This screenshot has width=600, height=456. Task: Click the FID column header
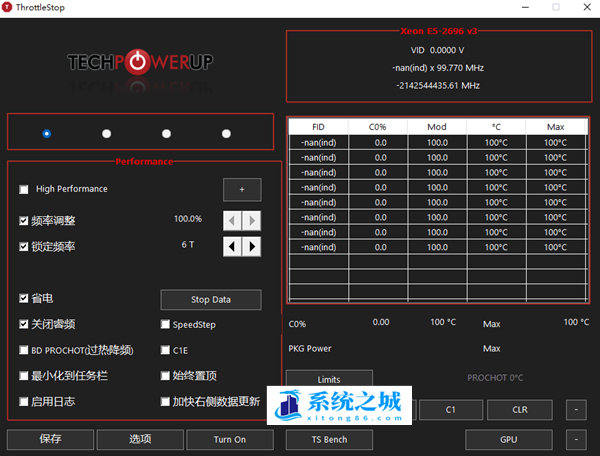(x=318, y=127)
